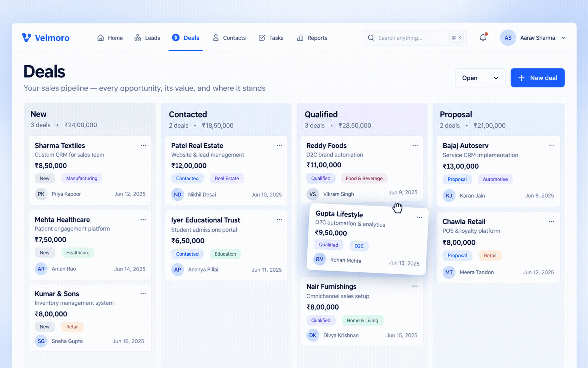Click Divya Krishnan's DK avatar

(313, 335)
